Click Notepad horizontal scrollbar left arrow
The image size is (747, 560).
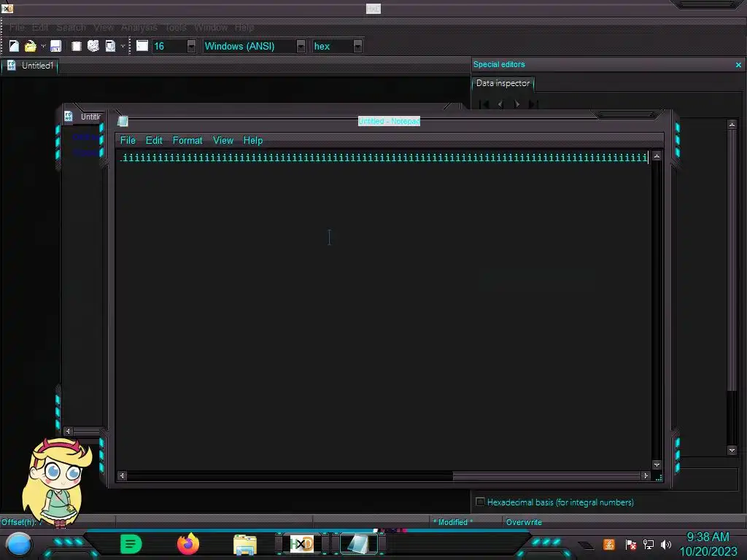tap(122, 475)
